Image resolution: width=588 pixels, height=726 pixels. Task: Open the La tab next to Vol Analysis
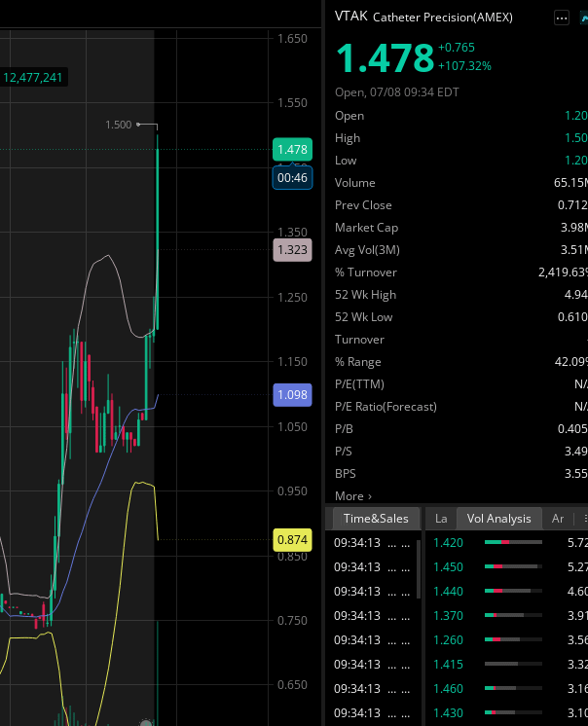[441, 519]
